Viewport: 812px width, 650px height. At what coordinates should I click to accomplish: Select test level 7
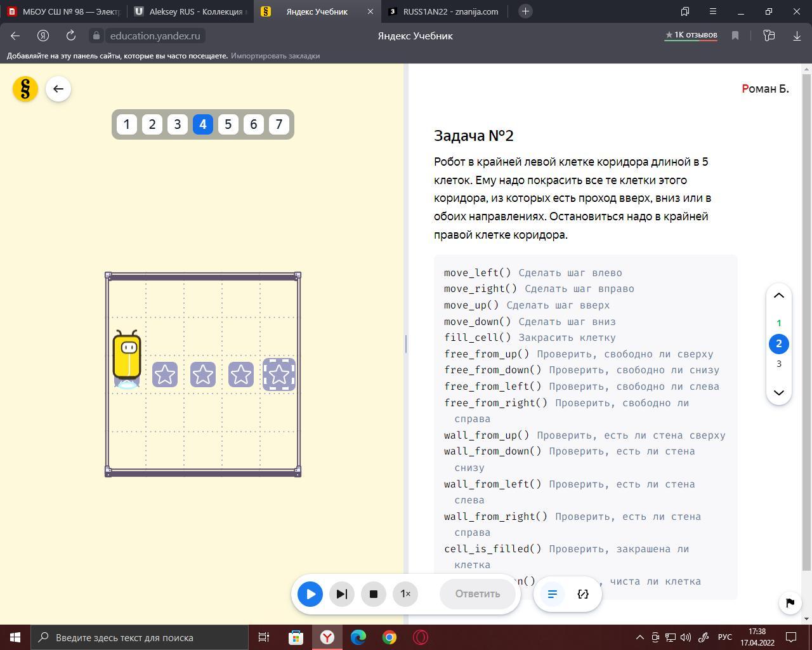click(279, 124)
